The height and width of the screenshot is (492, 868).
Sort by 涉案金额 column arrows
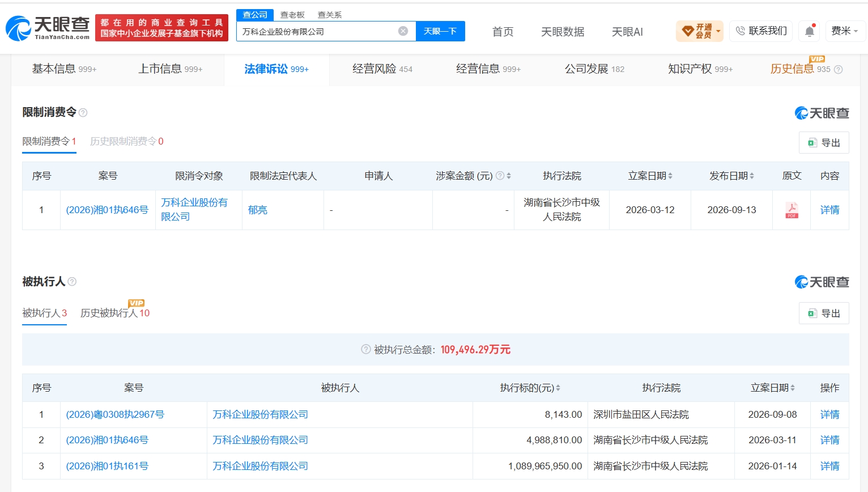pos(509,176)
